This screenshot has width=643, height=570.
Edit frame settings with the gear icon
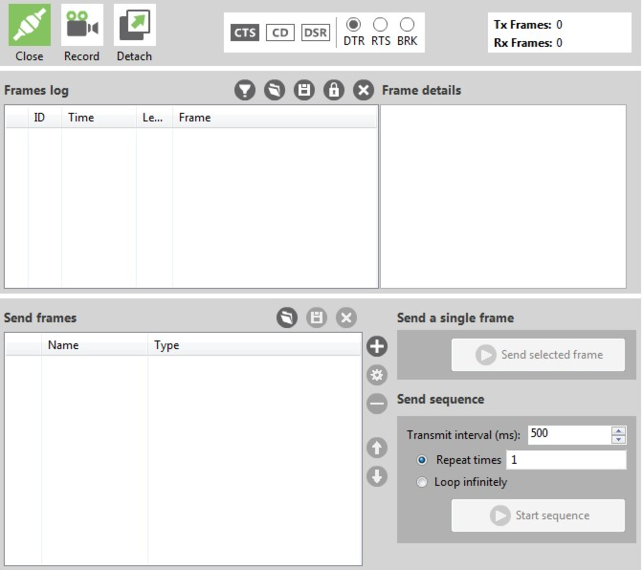(377, 375)
